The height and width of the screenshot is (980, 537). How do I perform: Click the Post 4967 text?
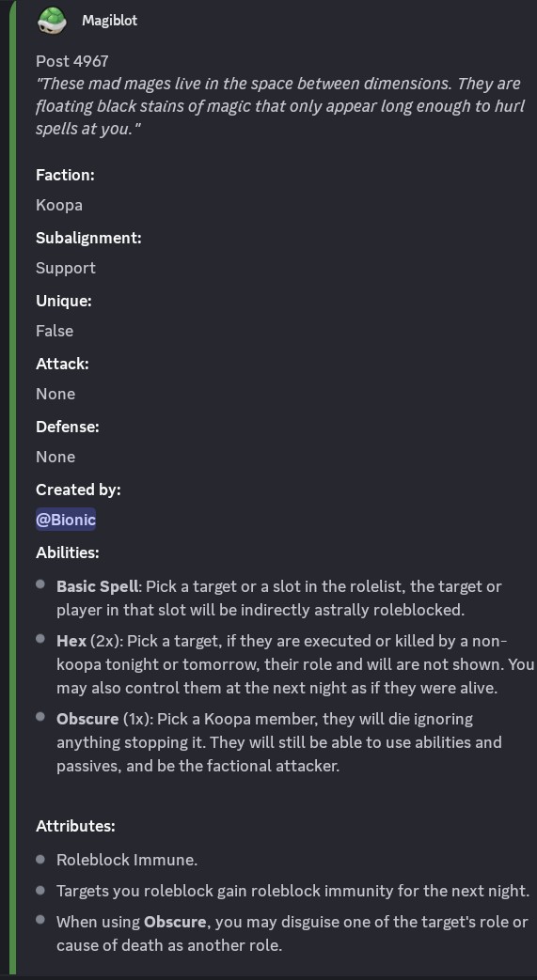72,61
